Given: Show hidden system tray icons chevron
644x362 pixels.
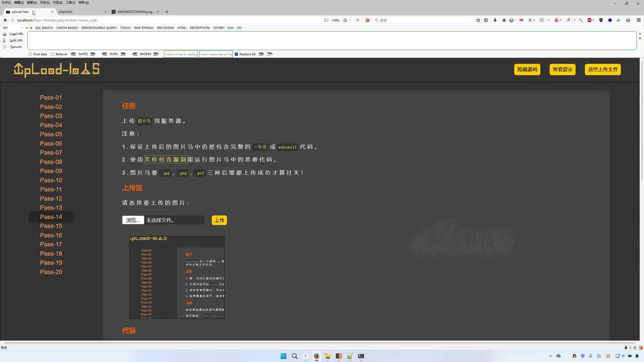Looking at the screenshot, I should point(550,356).
